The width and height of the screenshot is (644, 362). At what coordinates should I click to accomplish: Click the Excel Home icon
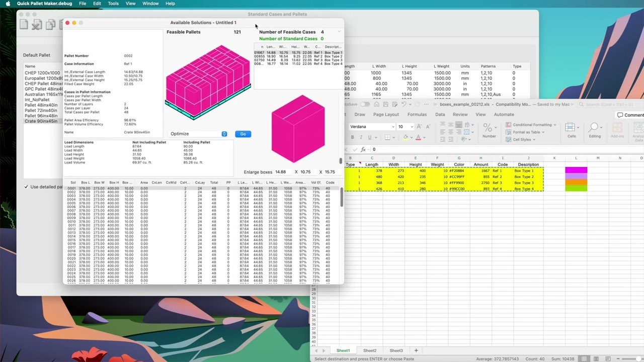tap(376, 105)
